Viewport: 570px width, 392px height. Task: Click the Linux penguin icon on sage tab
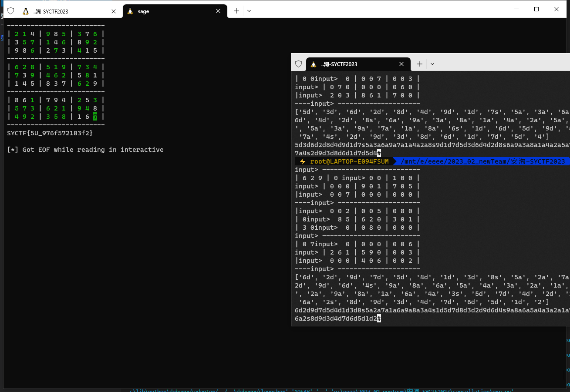[x=130, y=11]
